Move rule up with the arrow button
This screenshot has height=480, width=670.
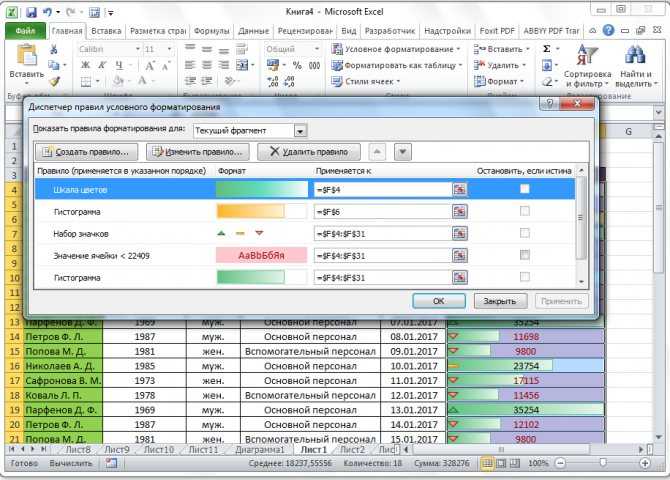point(377,151)
